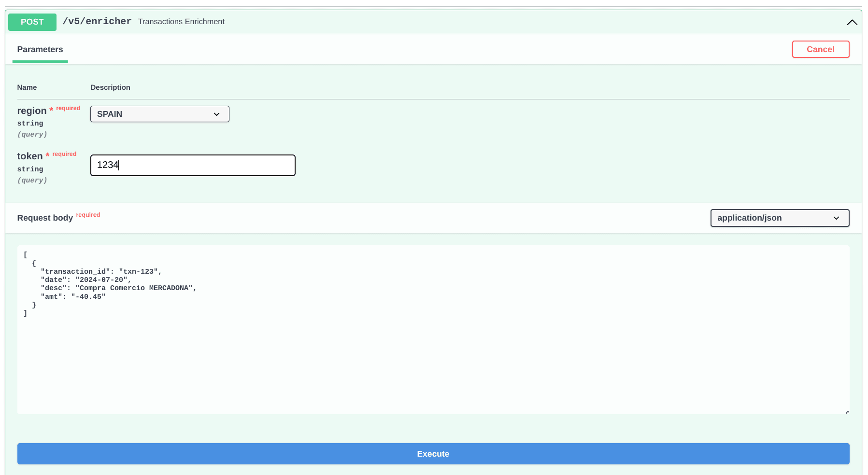Click the POST method badge
Image resolution: width=868 pixels, height=475 pixels.
coord(32,22)
